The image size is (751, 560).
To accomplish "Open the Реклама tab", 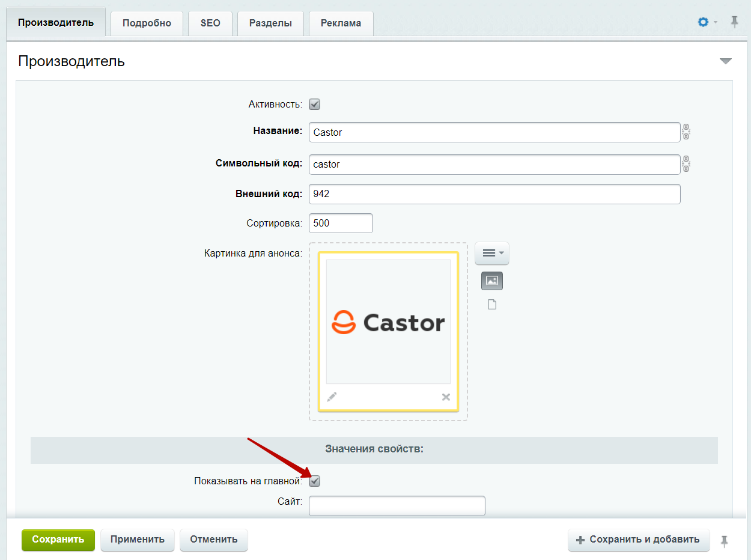I will [341, 23].
